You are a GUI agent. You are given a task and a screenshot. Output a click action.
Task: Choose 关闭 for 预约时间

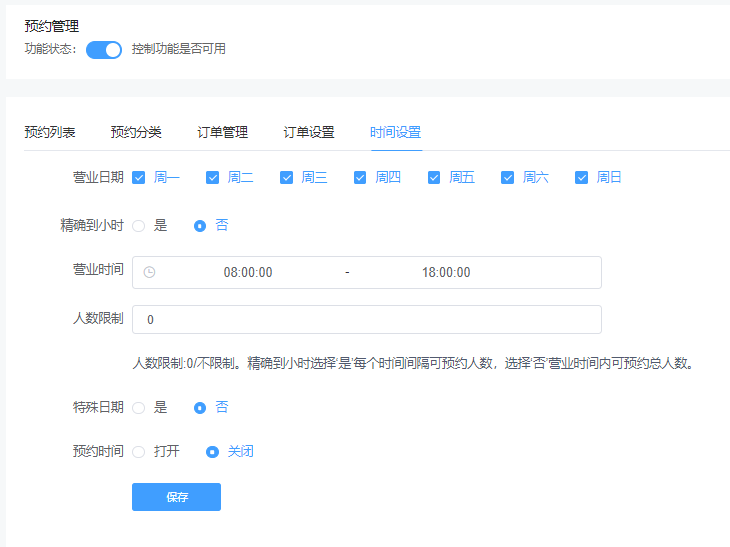[x=212, y=452]
